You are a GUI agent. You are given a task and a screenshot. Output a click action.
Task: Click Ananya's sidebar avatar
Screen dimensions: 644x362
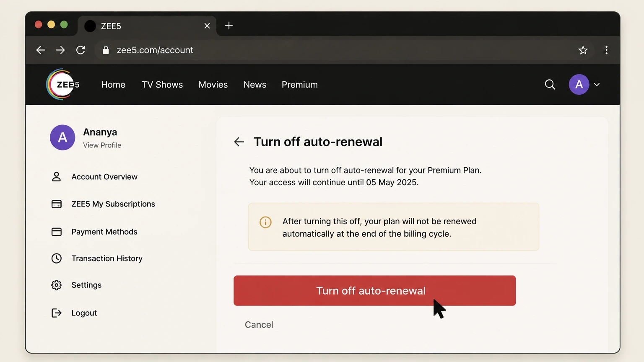click(62, 137)
